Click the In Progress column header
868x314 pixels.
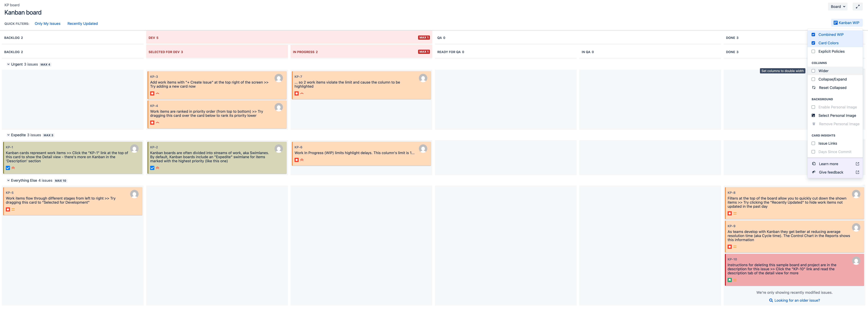point(361,52)
